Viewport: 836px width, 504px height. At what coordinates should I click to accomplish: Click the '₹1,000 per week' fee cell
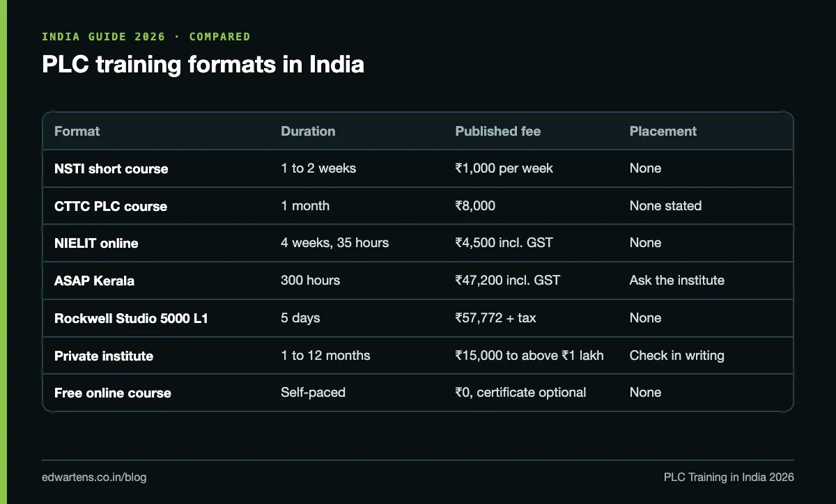(504, 168)
